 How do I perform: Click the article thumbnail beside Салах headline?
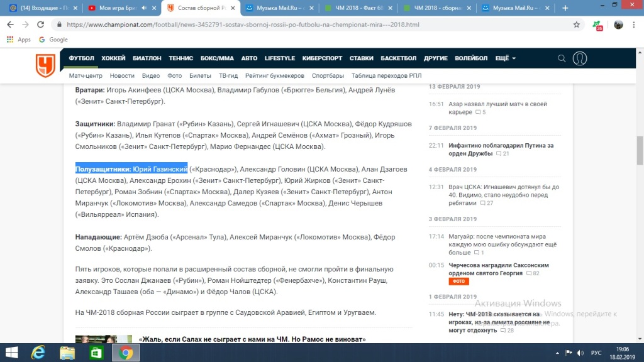[104, 339]
